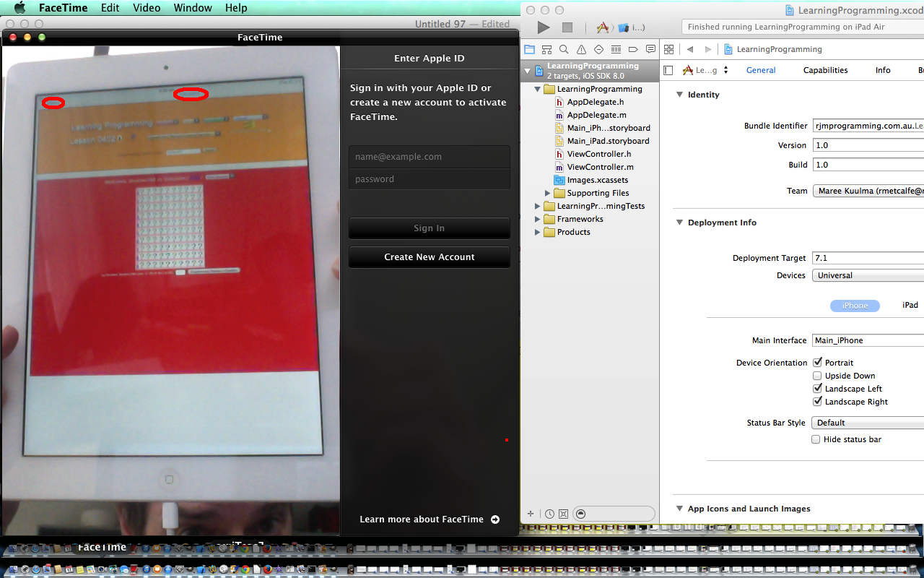This screenshot has width=924, height=578.
Task: Open the Video menu
Action: pyautogui.click(x=147, y=8)
